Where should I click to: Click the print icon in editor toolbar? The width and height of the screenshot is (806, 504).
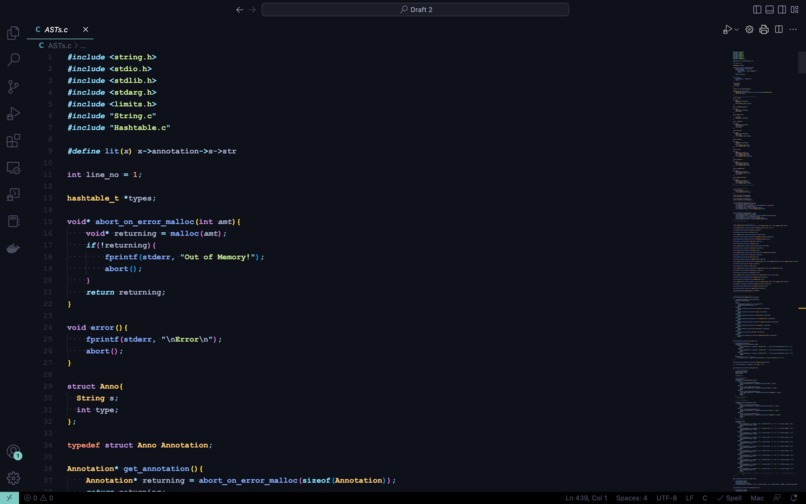coord(764,30)
